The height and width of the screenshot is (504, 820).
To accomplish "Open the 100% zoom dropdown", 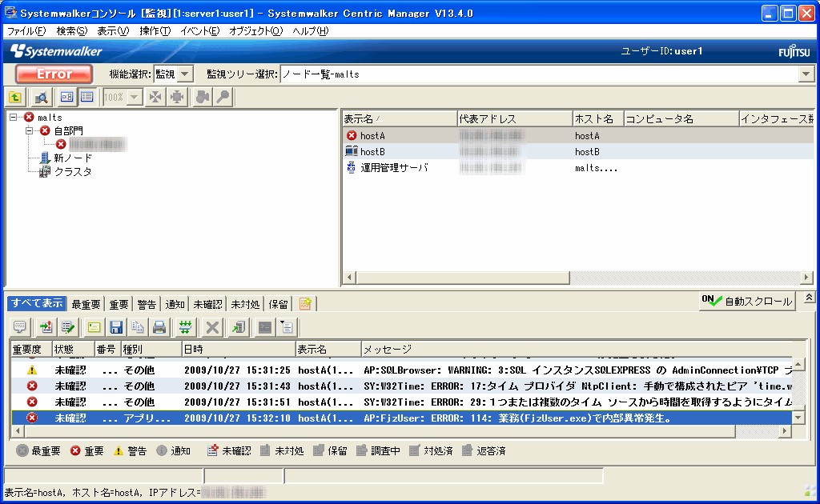I will 135,97.
